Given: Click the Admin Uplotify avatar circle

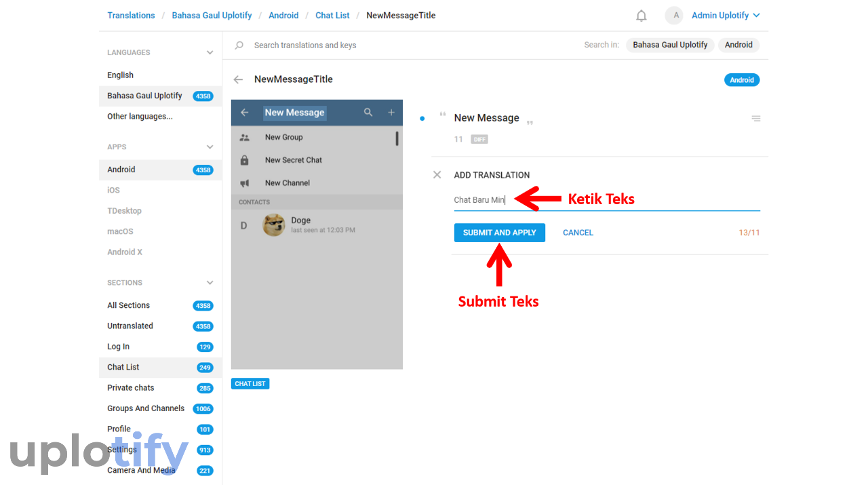Looking at the screenshot, I should click(673, 15).
